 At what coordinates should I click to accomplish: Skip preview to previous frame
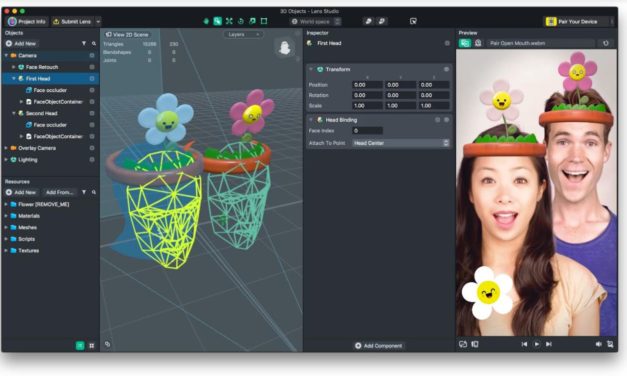click(x=524, y=344)
